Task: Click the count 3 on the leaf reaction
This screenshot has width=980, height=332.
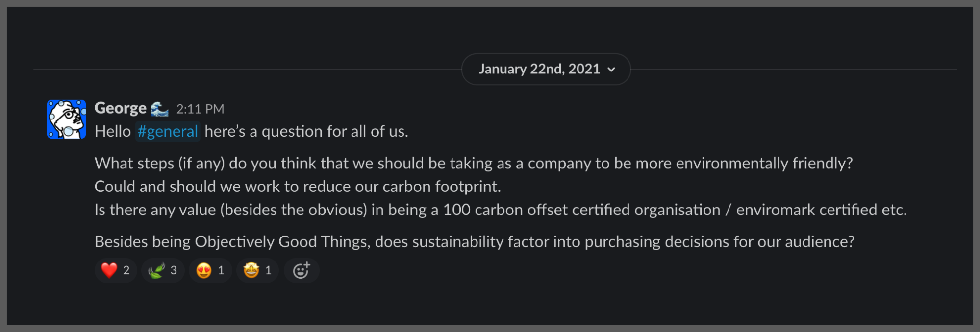Action: pyautogui.click(x=174, y=270)
